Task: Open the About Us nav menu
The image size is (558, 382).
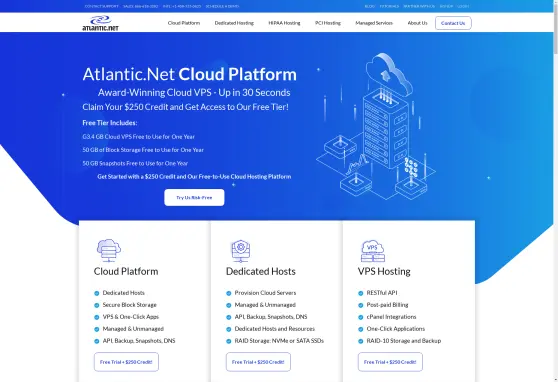Action: tap(417, 23)
